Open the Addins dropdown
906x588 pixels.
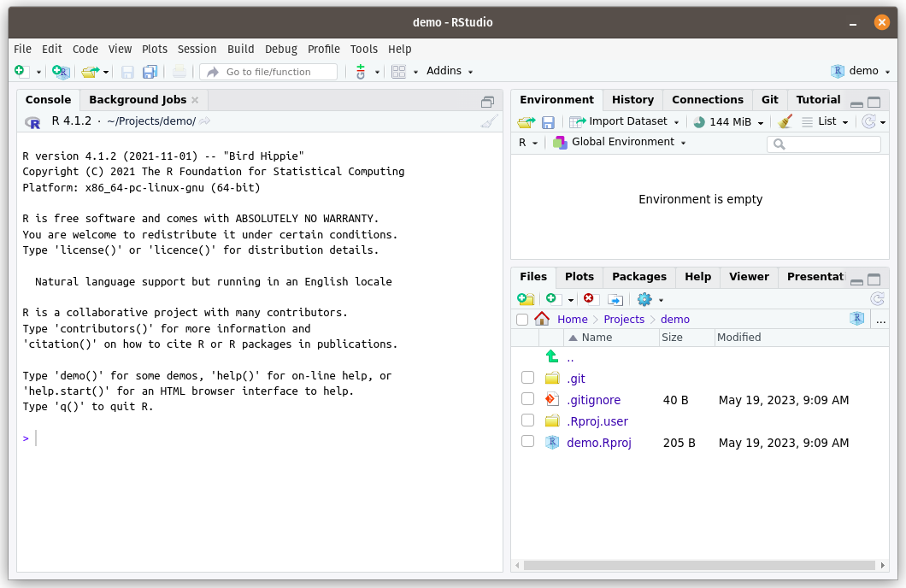click(x=450, y=71)
